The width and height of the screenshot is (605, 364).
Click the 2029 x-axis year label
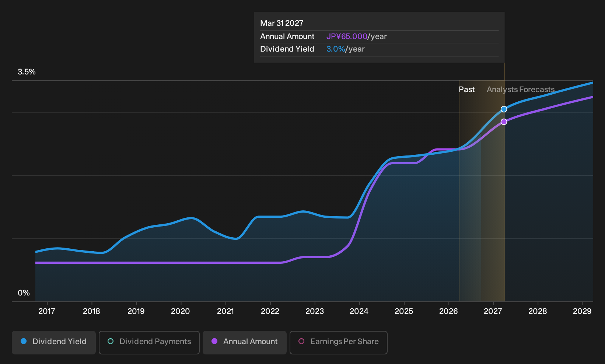[x=582, y=311]
